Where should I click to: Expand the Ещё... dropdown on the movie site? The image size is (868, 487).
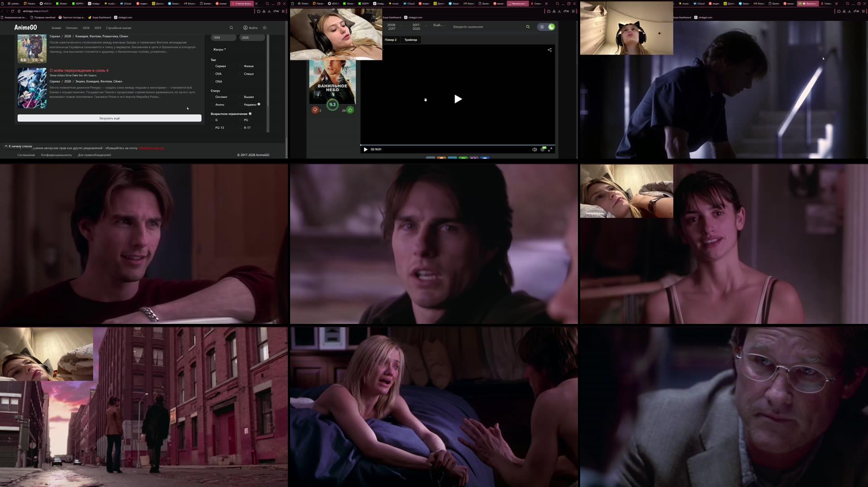tap(438, 25)
